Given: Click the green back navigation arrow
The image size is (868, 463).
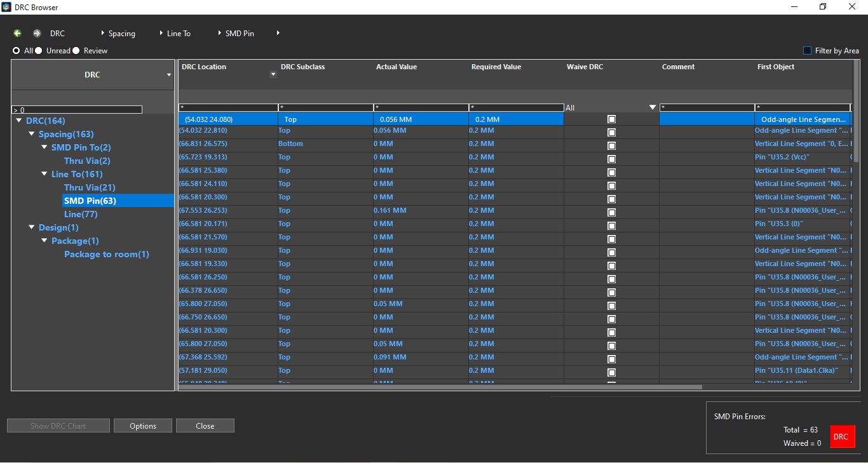Looking at the screenshot, I should coord(17,33).
